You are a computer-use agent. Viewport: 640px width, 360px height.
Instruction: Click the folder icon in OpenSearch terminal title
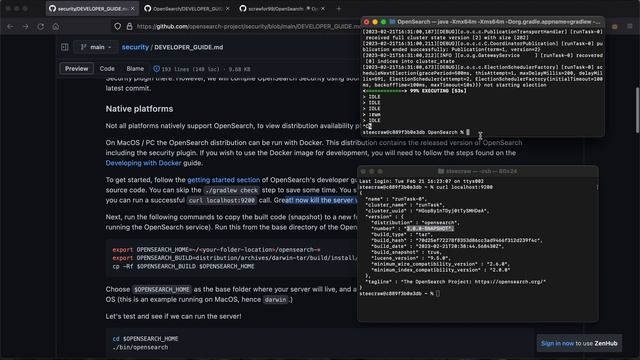[x=392, y=22]
